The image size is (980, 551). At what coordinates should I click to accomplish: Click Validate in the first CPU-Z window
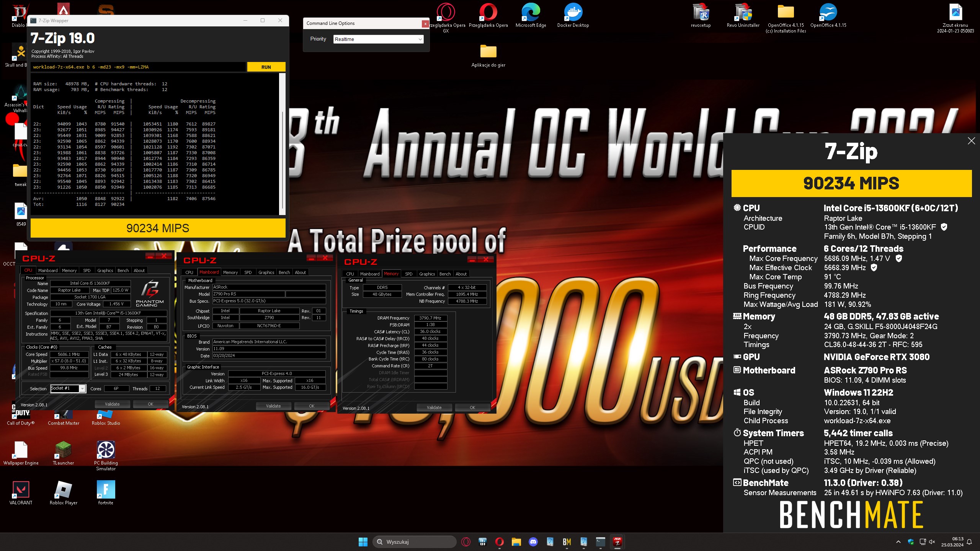(112, 404)
